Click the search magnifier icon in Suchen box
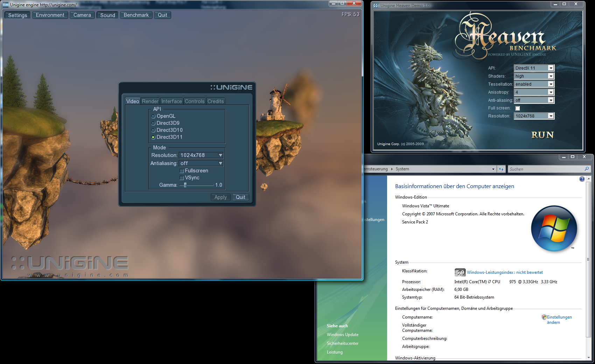 (587, 169)
